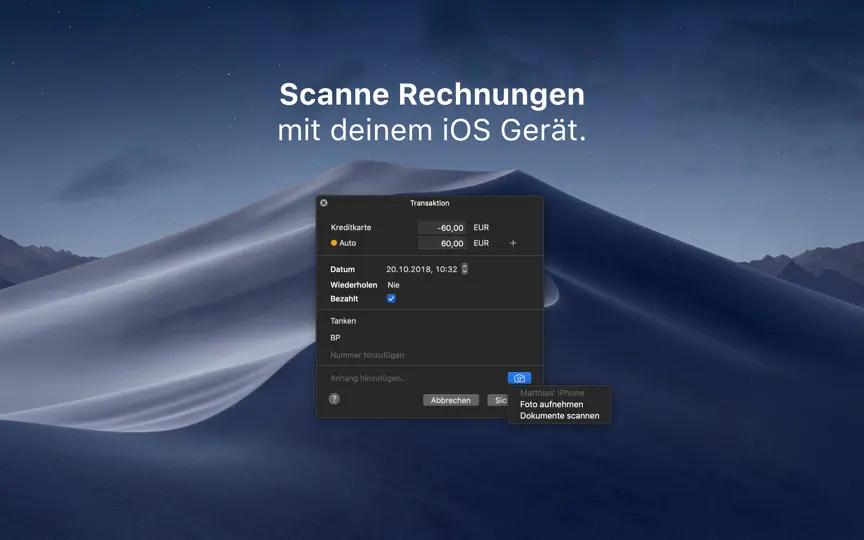The width and height of the screenshot is (864, 540).
Task: Open the help question mark button
Action: click(334, 399)
